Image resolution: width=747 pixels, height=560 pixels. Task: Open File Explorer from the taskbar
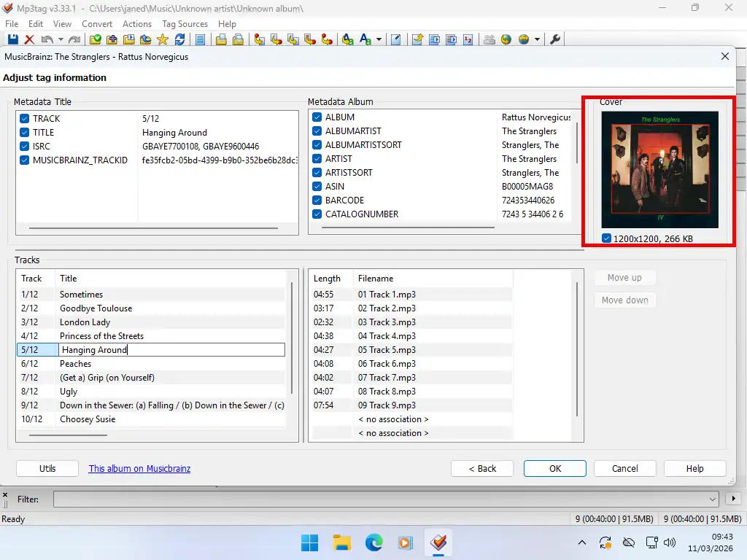(342, 542)
